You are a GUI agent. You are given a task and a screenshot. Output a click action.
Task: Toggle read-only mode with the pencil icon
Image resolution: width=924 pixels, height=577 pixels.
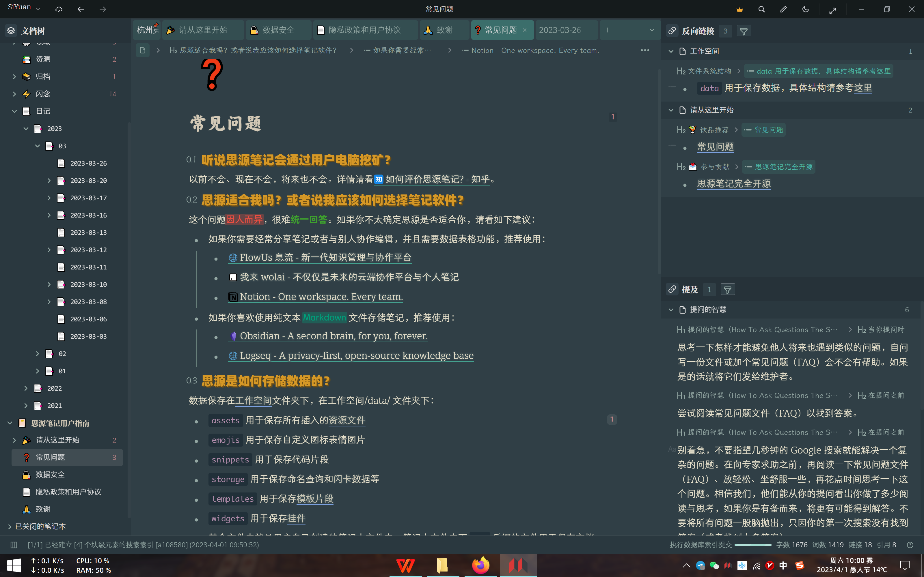784,9
